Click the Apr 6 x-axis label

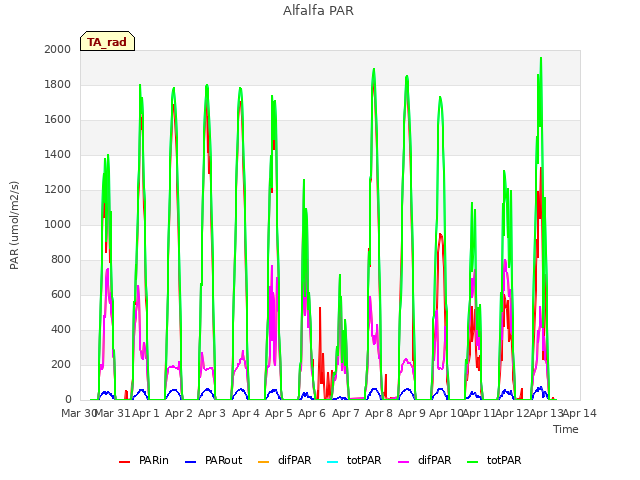pos(312,413)
